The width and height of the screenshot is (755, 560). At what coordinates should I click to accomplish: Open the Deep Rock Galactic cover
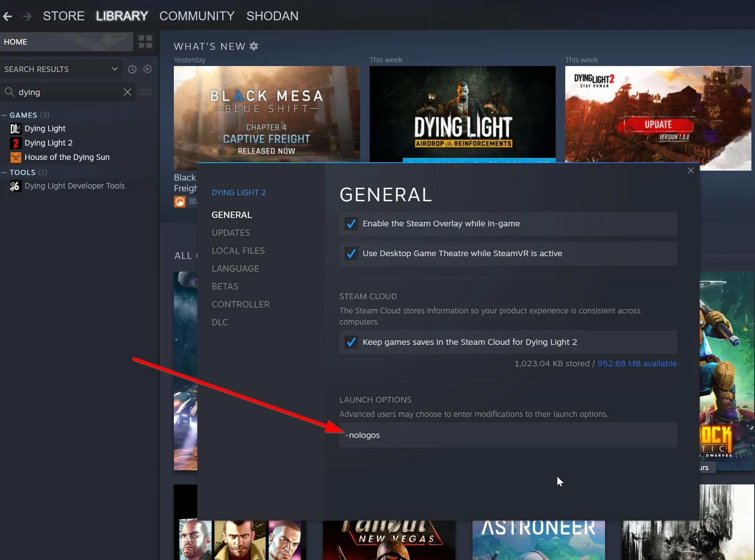coord(727,371)
